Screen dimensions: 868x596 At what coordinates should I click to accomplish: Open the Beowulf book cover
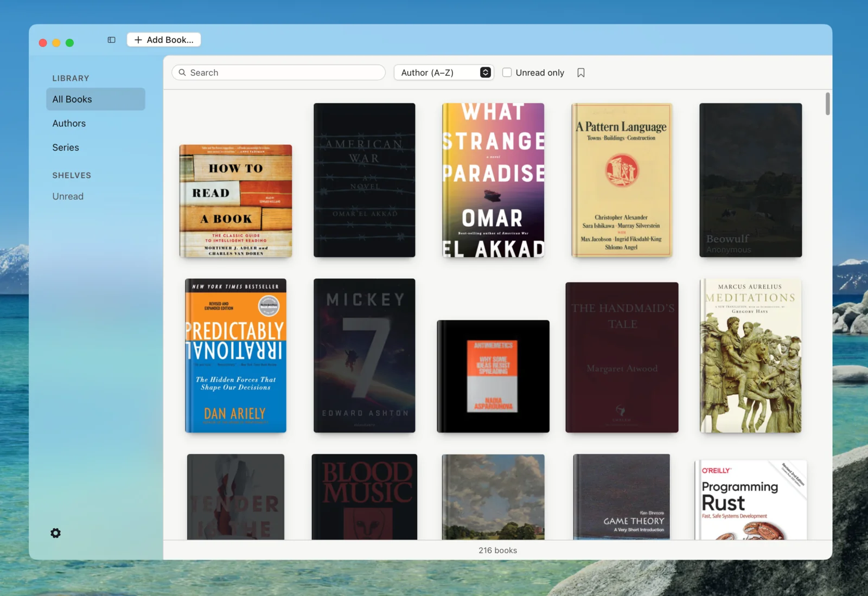click(x=751, y=180)
